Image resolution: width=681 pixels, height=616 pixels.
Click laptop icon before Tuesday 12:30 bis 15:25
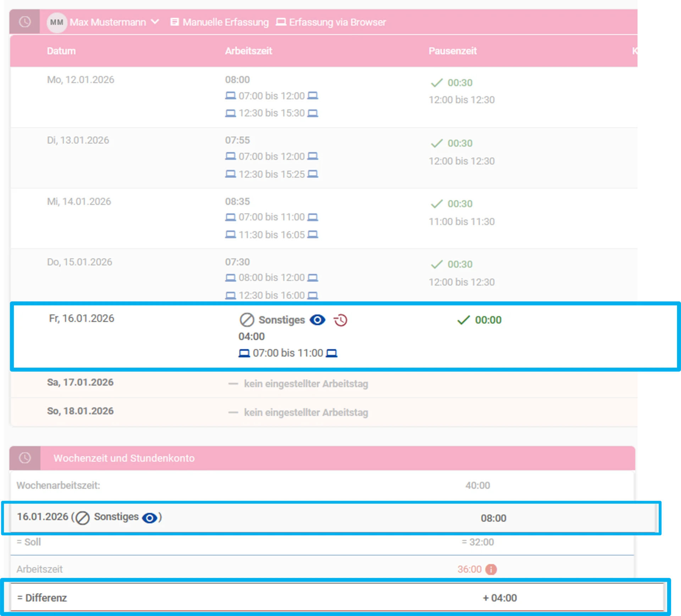click(230, 174)
